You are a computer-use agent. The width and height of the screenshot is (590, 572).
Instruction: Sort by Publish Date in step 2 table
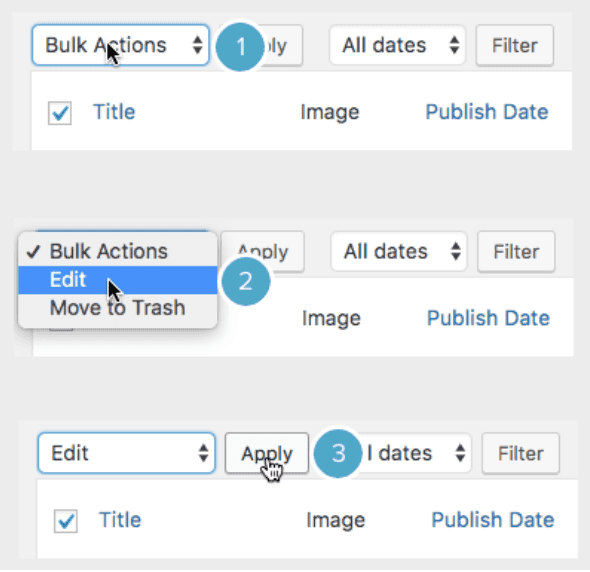488,318
